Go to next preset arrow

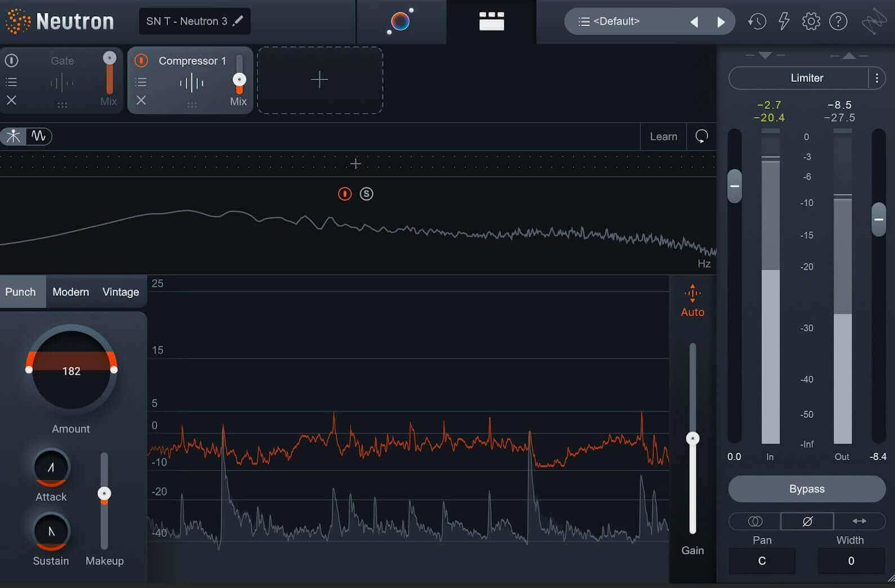720,22
